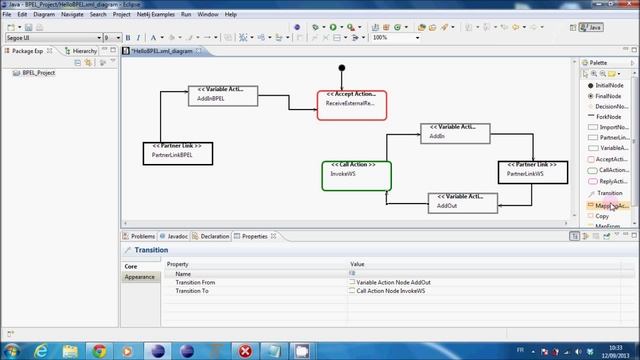Toggle Show Categories in Properties view
Image resolution: width=640 pixels, height=360 pixels.
[x=575, y=236]
